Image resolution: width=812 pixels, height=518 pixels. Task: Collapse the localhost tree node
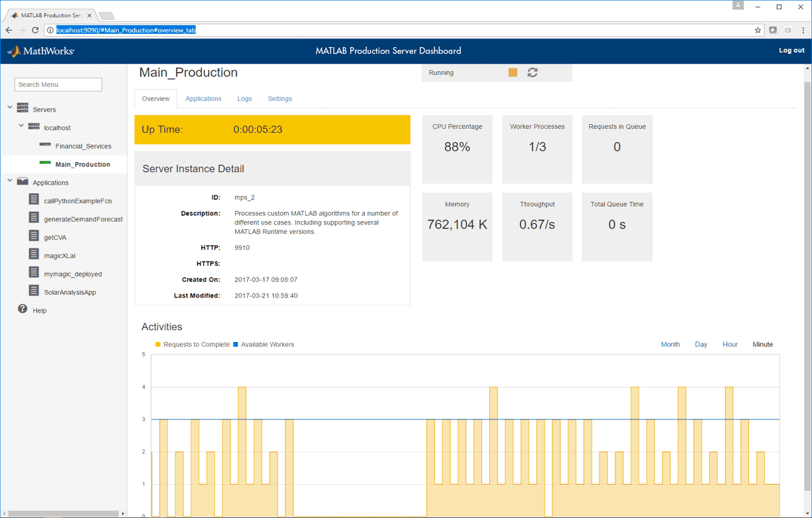pos(21,126)
